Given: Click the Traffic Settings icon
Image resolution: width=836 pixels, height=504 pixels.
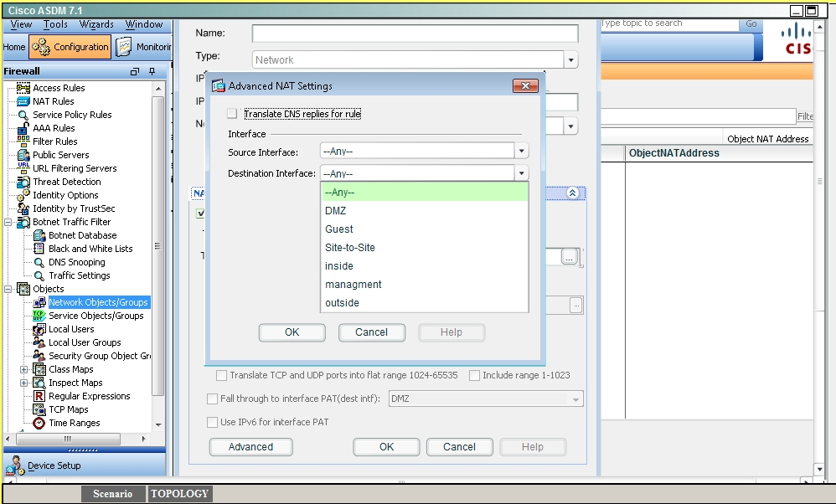Looking at the screenshot, I should pyautogui.click(x=39, y=275).
